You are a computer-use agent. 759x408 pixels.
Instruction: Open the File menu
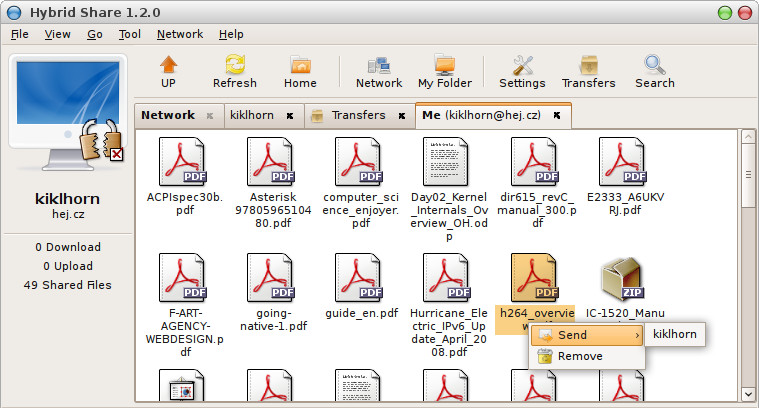[x=20, y=34]
